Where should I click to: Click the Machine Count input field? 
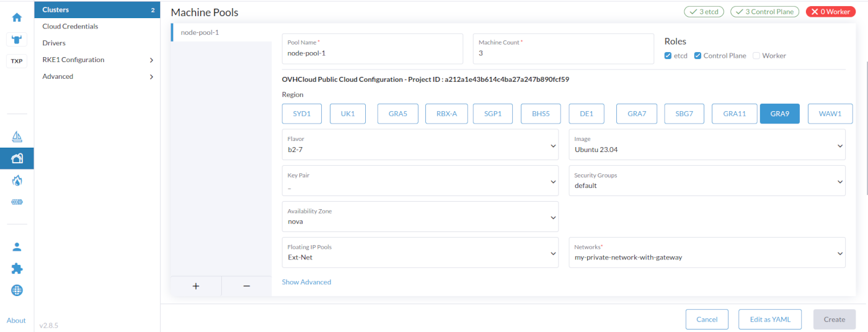click(563, 53)
